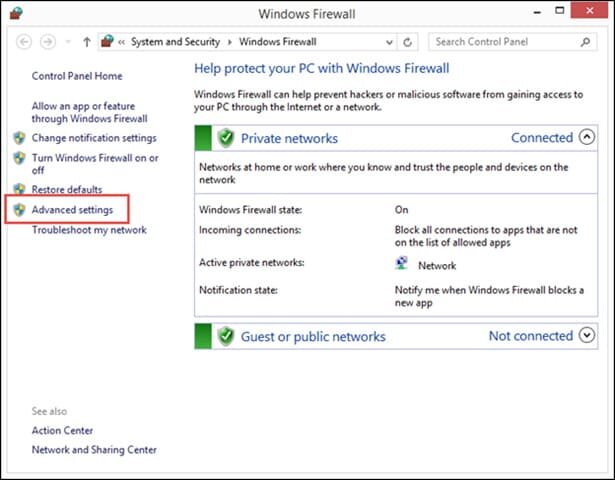Image resolution: width=615 pixels, height=480 pixels.
Task: Open Change notification settings
Action: [x=93, y=138]
